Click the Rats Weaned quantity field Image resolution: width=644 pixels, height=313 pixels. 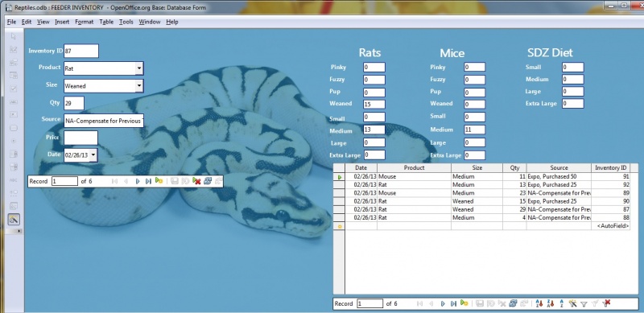374,105
